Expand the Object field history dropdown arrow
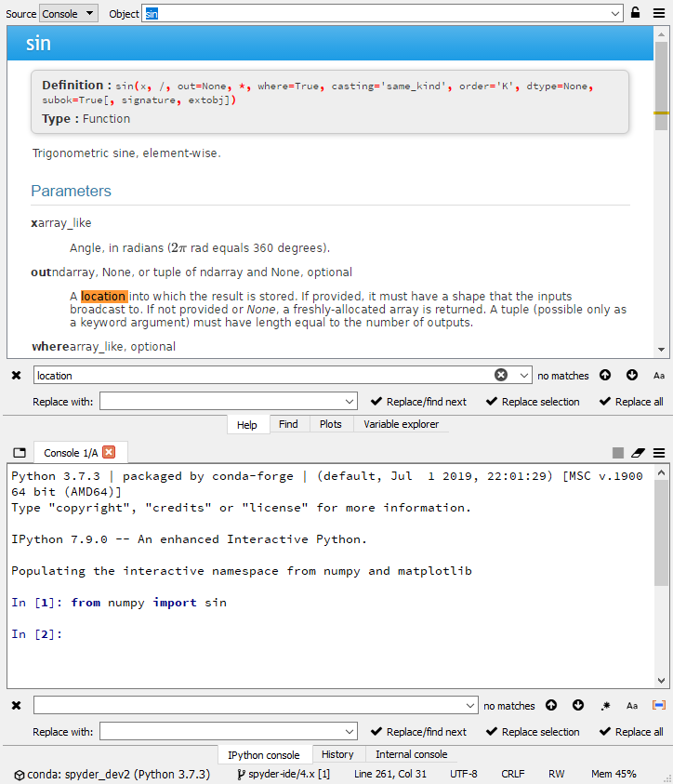The height and width of the screenshot is (784, 673). pyautogui.click(x=615, y=14)
